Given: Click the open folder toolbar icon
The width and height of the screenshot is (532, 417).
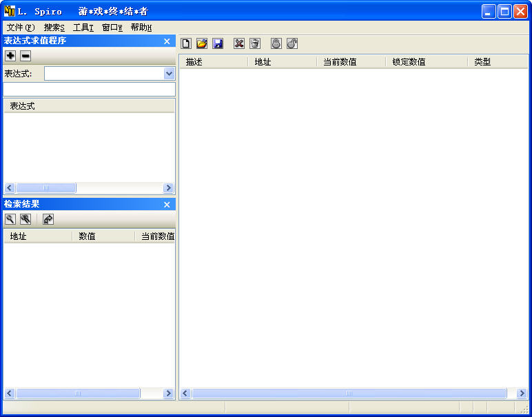Looking at the screenshot, I should [202, 43].
